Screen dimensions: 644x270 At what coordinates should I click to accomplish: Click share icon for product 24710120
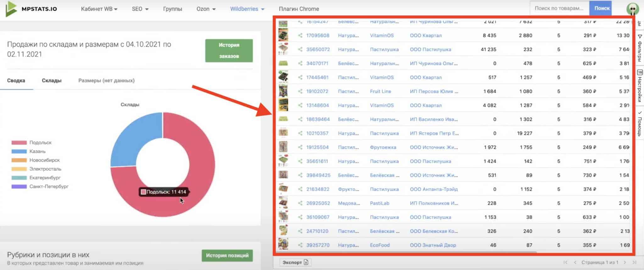pyautogui.click(x=300, y=231)
